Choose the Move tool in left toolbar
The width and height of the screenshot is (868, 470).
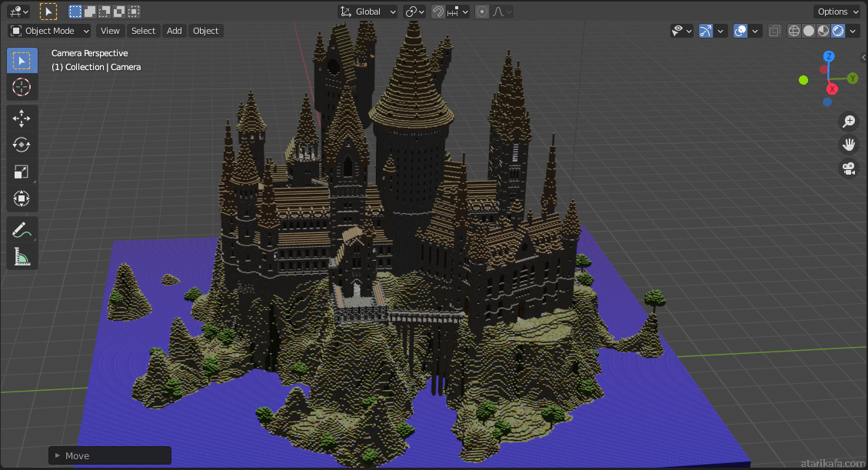22,118
